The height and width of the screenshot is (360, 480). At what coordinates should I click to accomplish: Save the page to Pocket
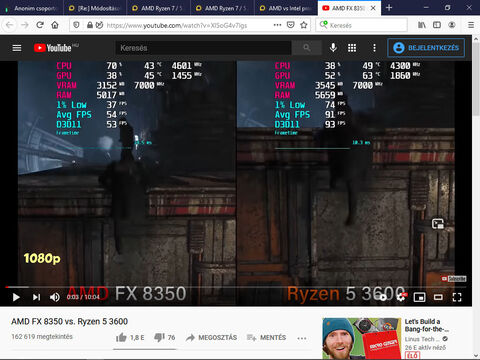coord(291,25)
